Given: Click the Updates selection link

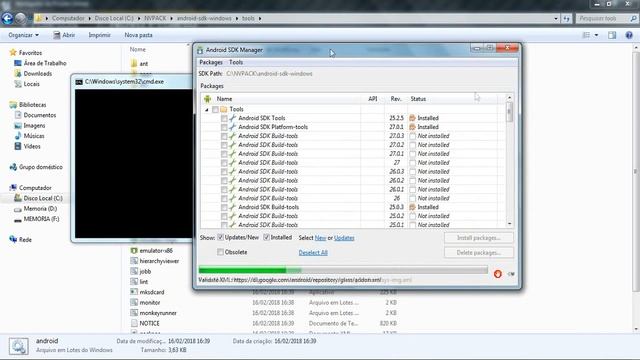Looking at the screenshot, I should [x=344, y=238].
